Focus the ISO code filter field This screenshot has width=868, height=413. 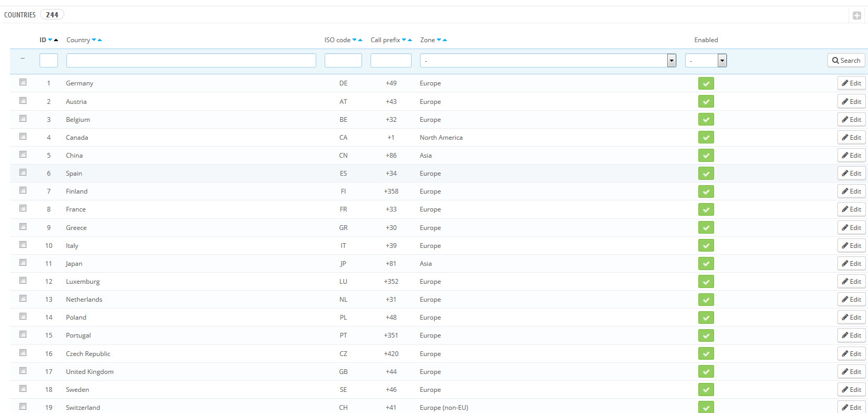tap(343, 61)
